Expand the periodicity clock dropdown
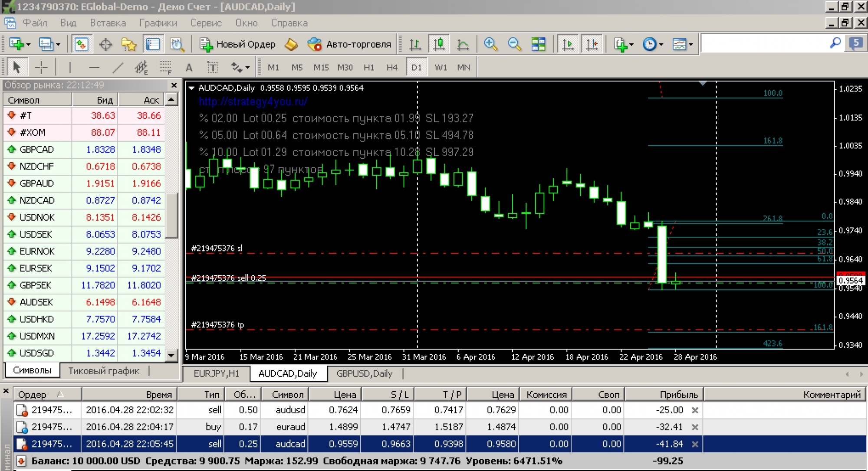 [x=661, y=44]
